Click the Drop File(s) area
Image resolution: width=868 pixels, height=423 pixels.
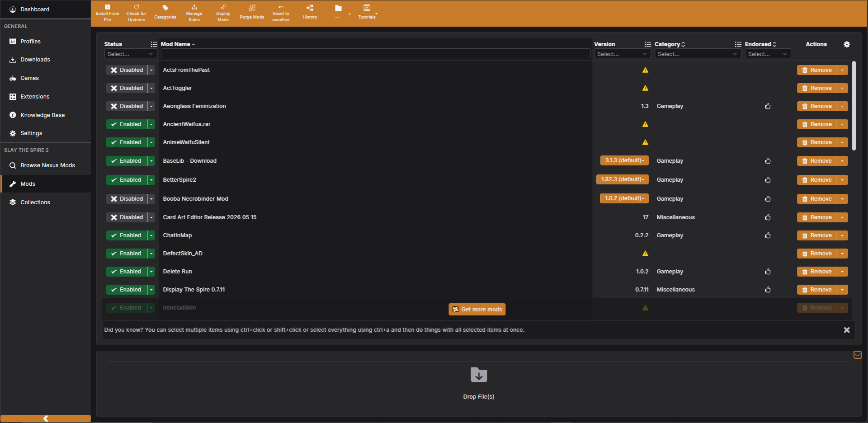[x=479, y=384]
